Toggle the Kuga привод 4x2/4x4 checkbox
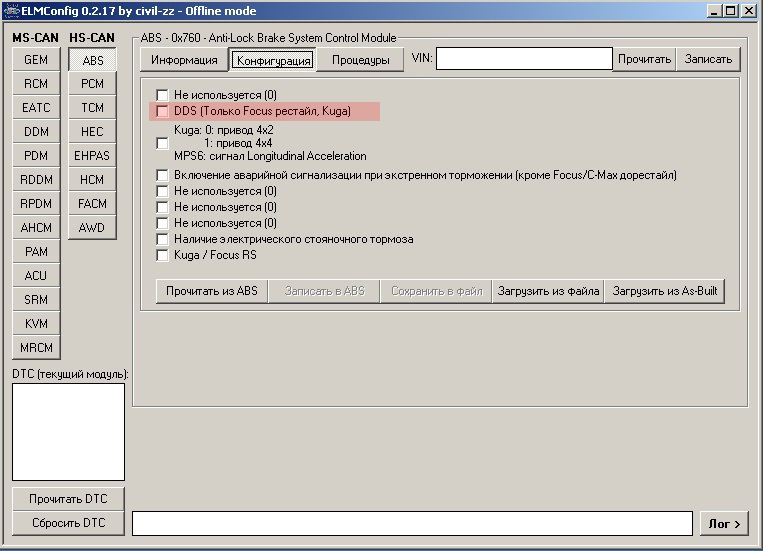763x551 pixels. (x=163, y=143)
